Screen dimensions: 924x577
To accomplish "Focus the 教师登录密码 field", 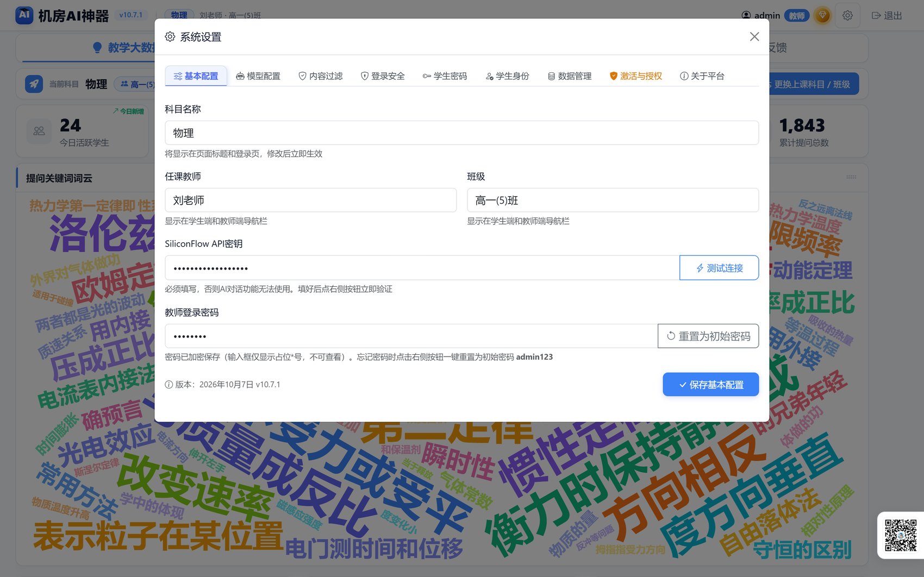I will point(411,336).
